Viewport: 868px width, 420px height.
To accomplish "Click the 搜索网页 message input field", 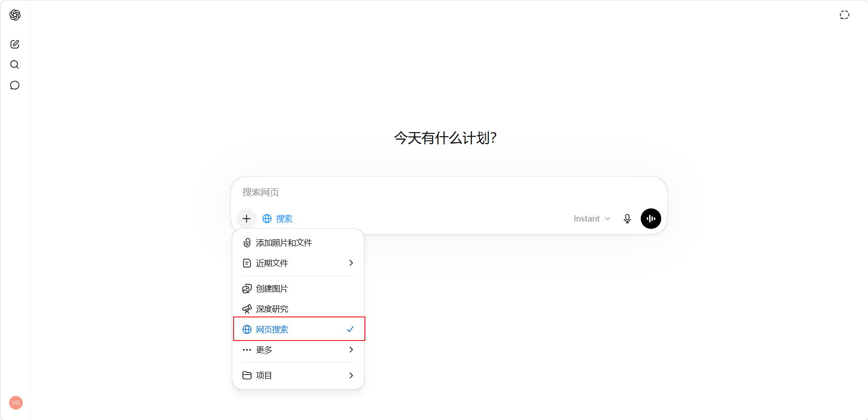I will click(449, 193).
